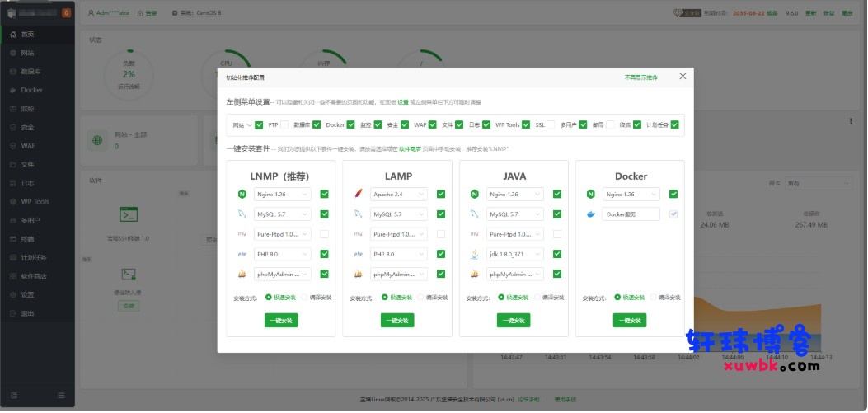Click the Apache feather icon in LAMP card

pyautogui.click(x=358, y=195)
